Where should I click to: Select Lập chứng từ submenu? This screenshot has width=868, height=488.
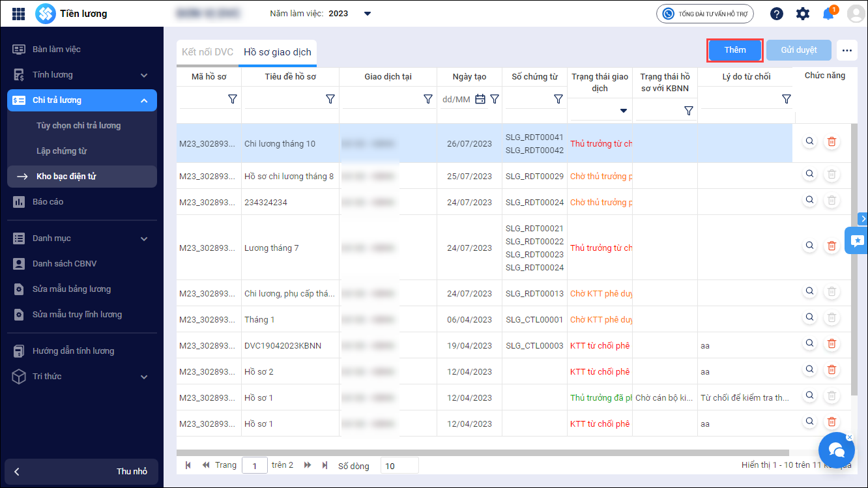point(62,151)
